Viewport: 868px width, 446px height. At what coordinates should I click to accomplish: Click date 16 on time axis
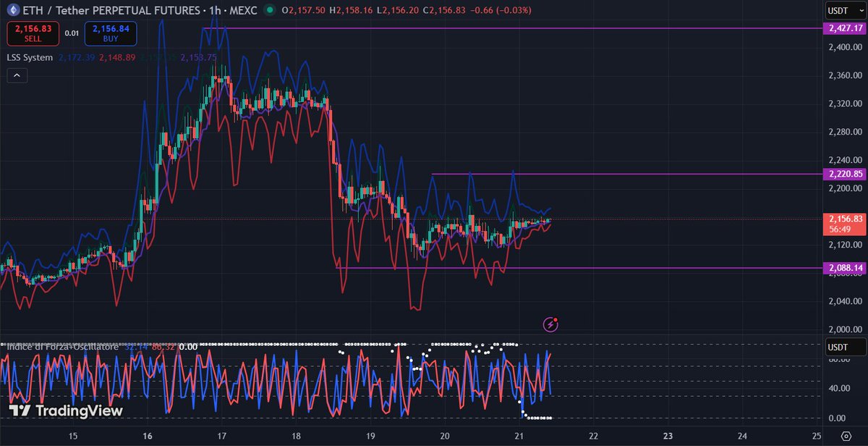pos(147,436)
